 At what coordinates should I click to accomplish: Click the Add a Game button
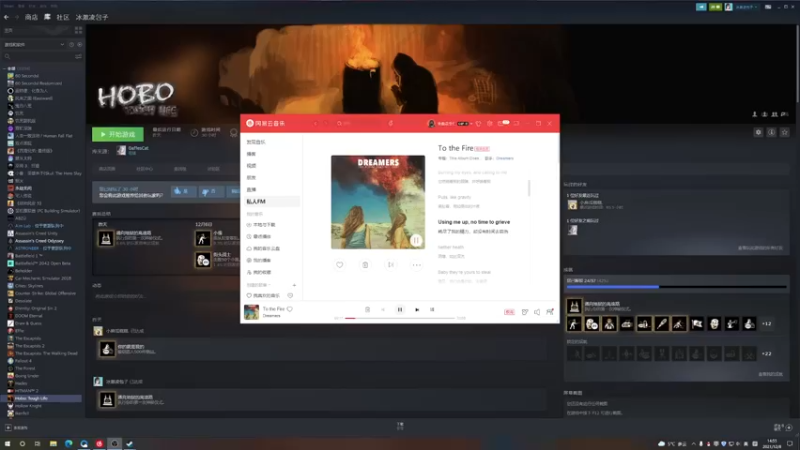click(16, 428)
